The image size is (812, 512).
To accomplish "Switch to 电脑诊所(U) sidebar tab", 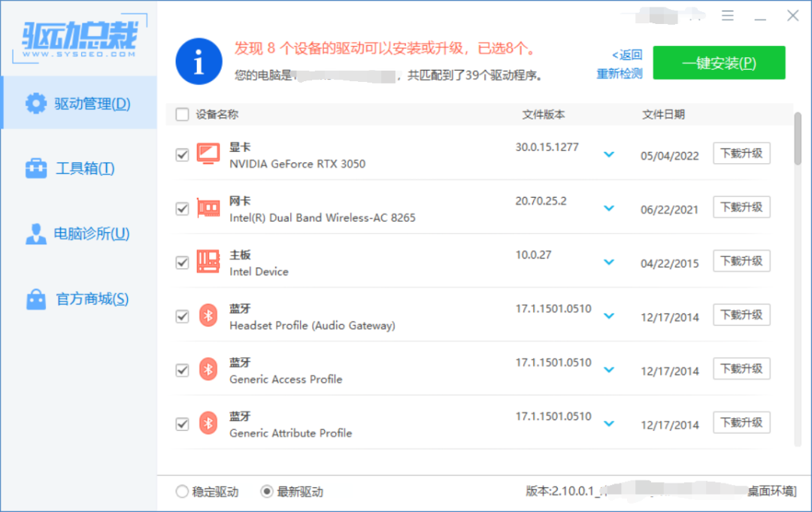I will click(78, 234).
